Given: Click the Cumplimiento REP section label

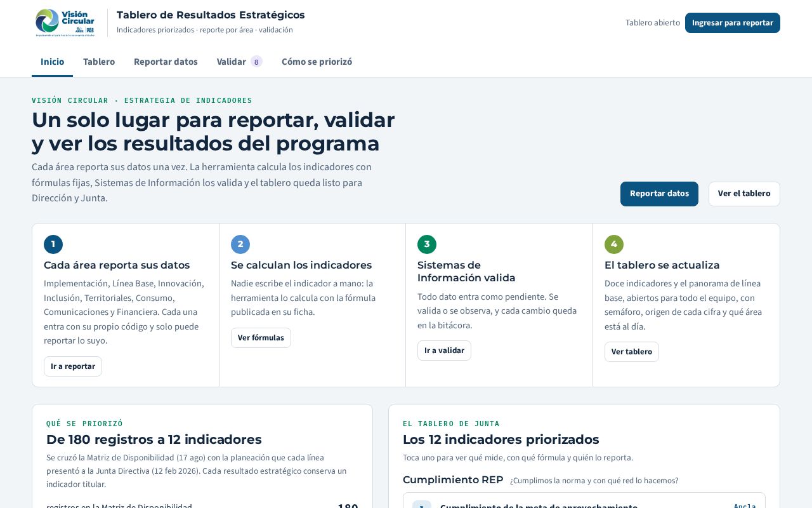Looking at the screenshot, I should [453, 480].
